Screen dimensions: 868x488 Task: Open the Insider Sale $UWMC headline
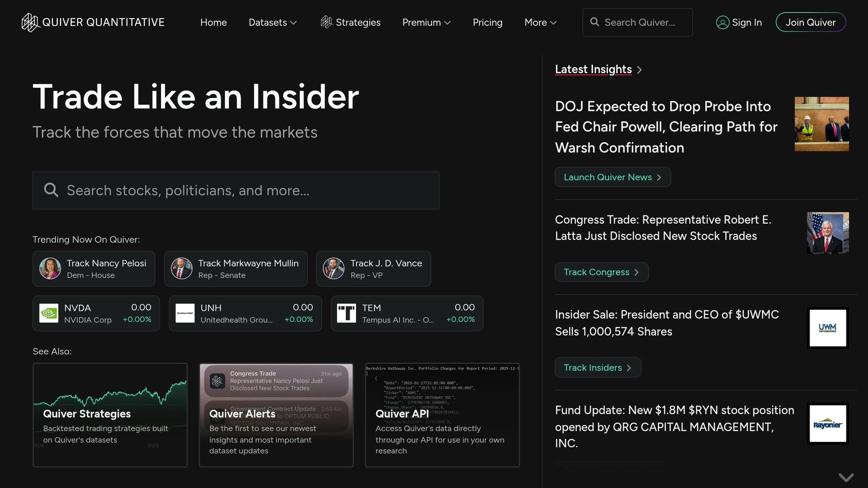667,323
